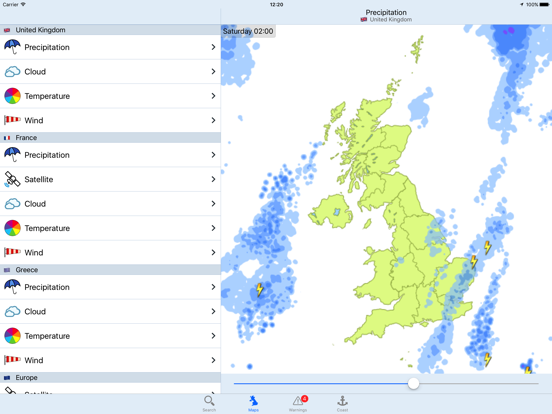Click the United Kingdom flag in sidebar header
The height and width of the screenshot is (414, 552).
(7, 30)
